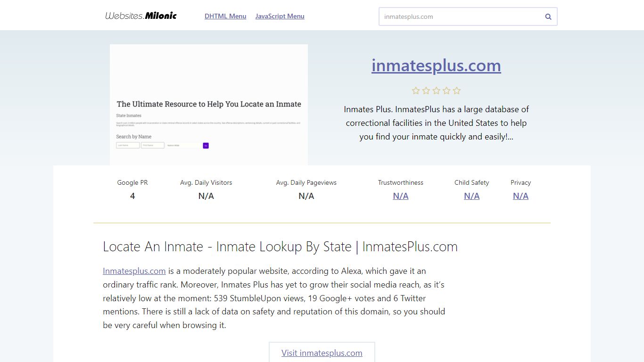Viewport: 644px width, 362px height.
Task: Open the DHTML Menu link
Action: coord(225,16)
